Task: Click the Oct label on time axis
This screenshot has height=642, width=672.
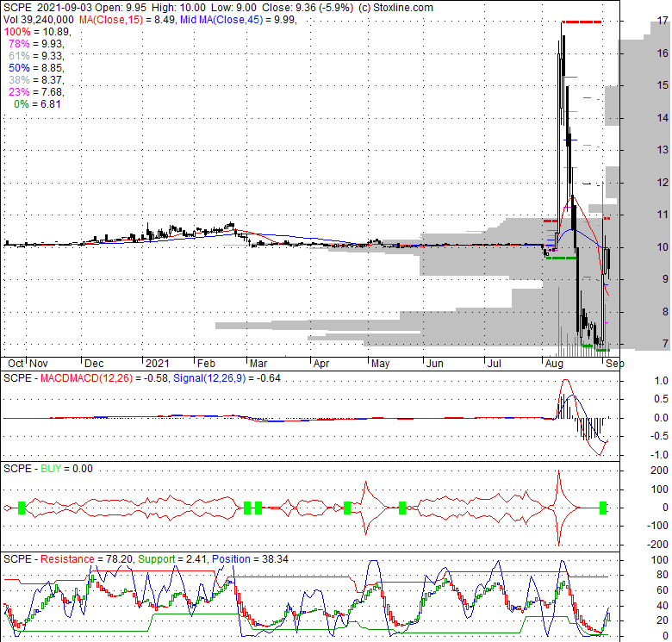Action: pos(16,364)
